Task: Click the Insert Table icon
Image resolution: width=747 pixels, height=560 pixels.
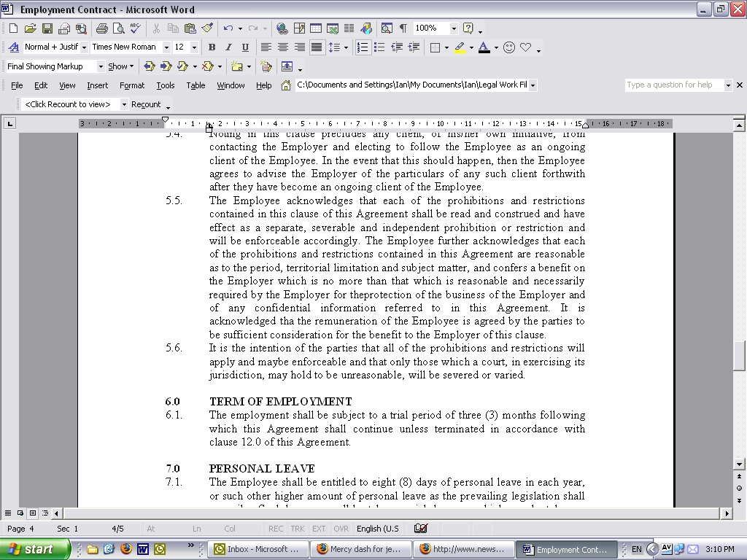Action: coord(316,28)
